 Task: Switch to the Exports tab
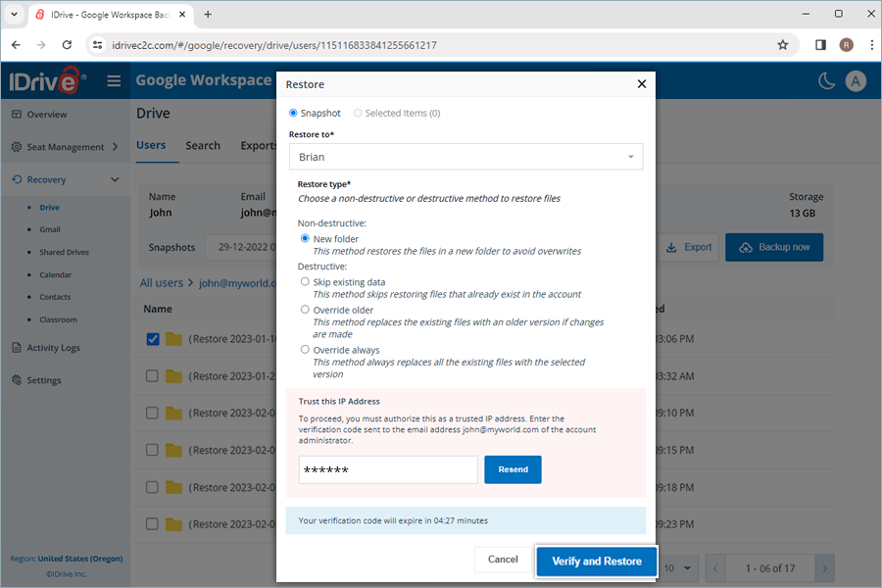pyautogui.click(x=258, y=145)
